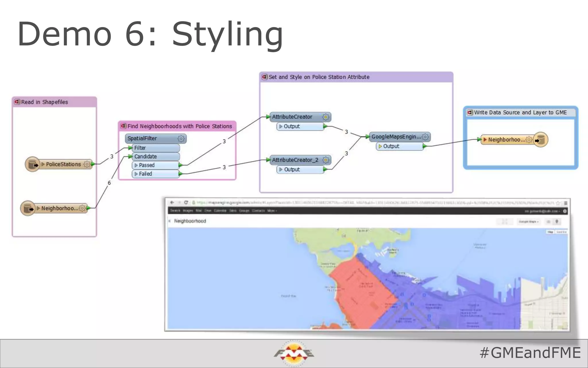
Task: Expand the AttributeCreator_2 Output port
Action: click(281, 170)
